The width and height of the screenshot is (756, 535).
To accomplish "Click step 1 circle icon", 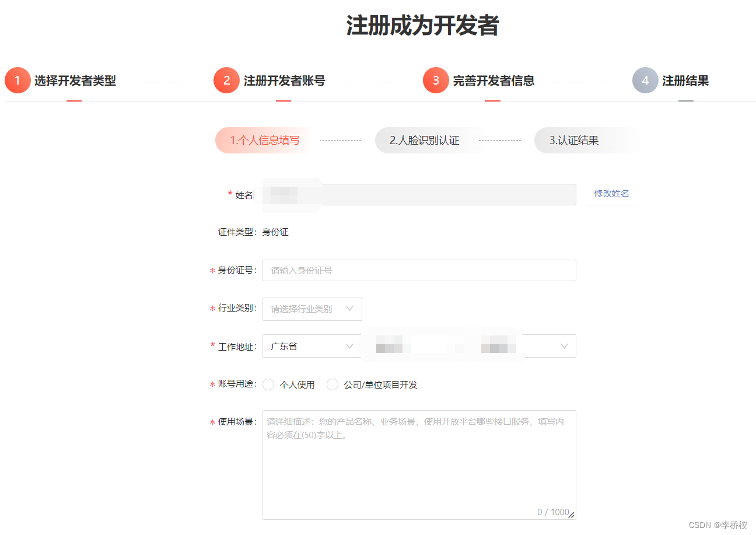I will click(x=17, y=81).
